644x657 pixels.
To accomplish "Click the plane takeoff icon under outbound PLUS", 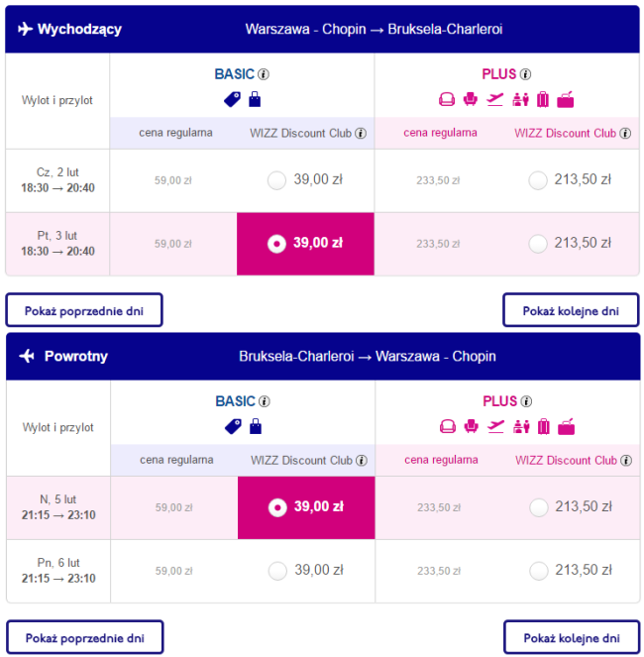I will tap(495, 99).
